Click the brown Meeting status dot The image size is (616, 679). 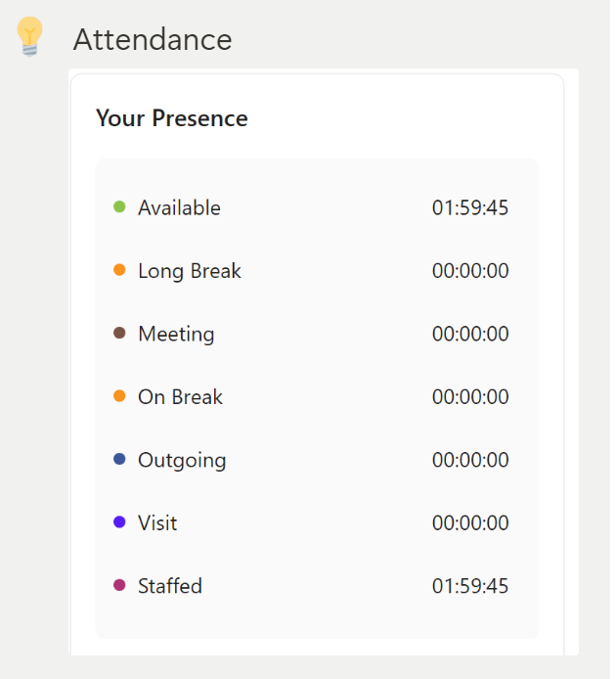click(x=120, y=334)
